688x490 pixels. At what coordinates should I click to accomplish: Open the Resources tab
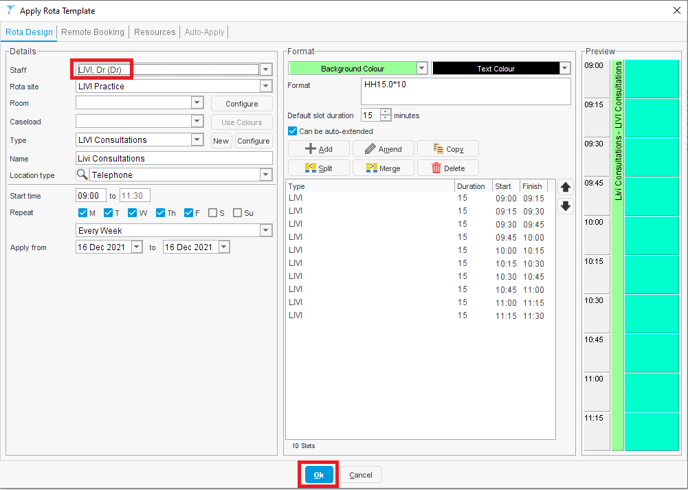coord(155,32)
